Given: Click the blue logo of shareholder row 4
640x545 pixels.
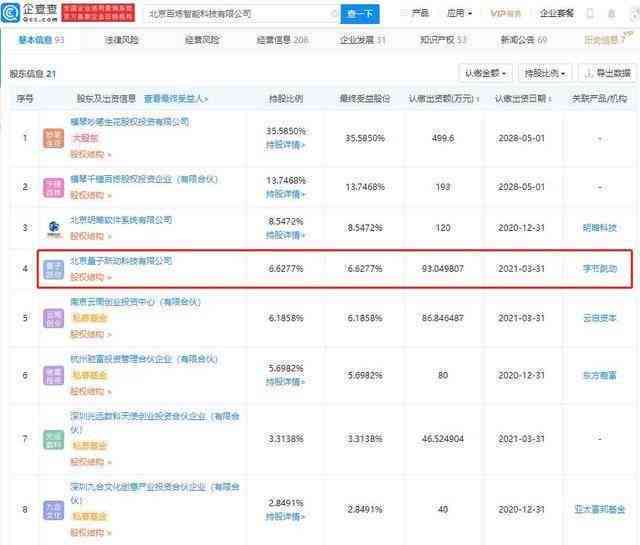Looking at the screenshot, I should click(x=53, y=269).
